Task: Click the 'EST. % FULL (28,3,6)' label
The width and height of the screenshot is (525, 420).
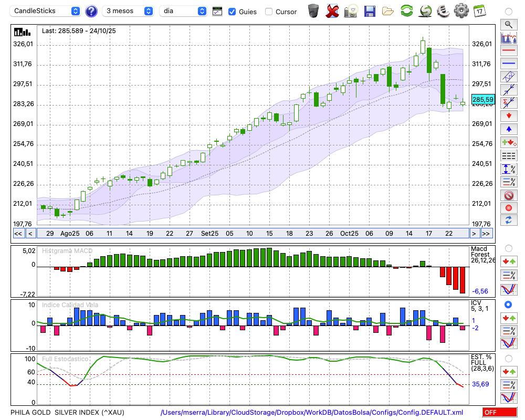Action: [x=482, y=363]
